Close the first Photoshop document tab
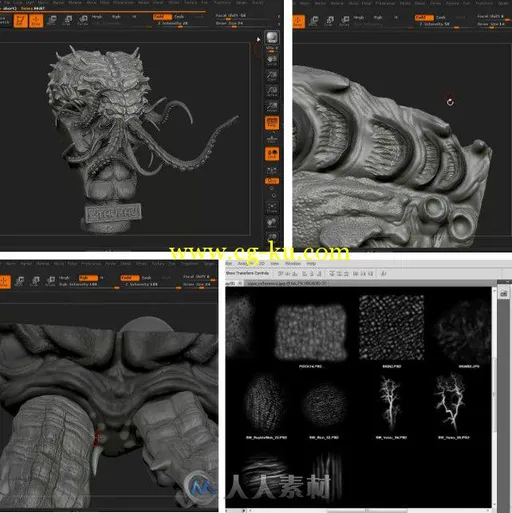The height and width of the screenshot is (513, 512). pyautogui.click(x=240, y=283)
